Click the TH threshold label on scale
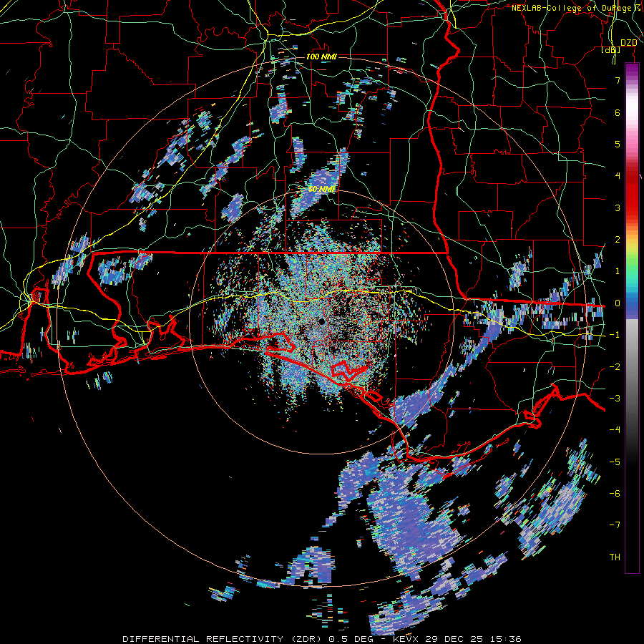This screenshot has width=644, height=644. pos(615,557)
